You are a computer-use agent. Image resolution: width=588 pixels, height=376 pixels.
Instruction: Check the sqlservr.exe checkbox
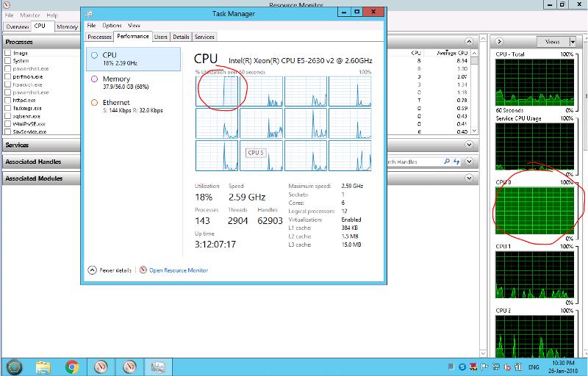tap(7, 116)
